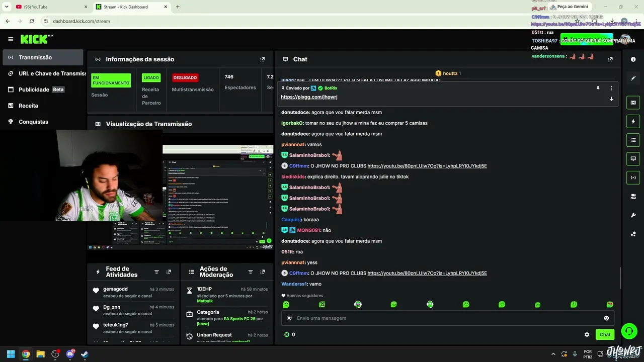Image resolution: width=644 pixels, height=362 pixels.
Task: Toggle moderation actions panel via list icon
Action: pyautogui.click(x=633, y=140)
